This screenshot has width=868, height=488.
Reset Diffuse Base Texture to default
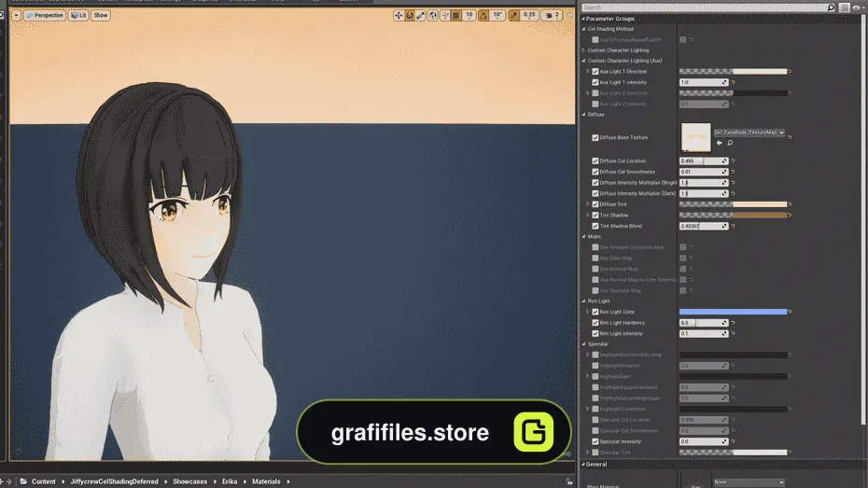[790, 137]
